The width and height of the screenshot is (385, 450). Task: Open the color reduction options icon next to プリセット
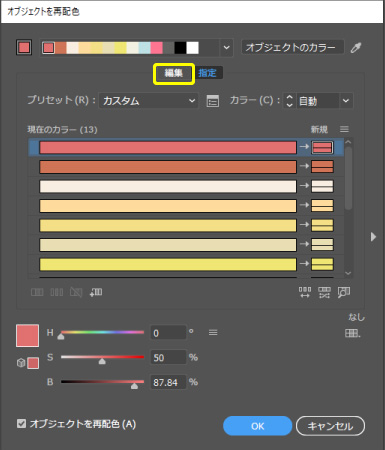click(x=213, y=101)
